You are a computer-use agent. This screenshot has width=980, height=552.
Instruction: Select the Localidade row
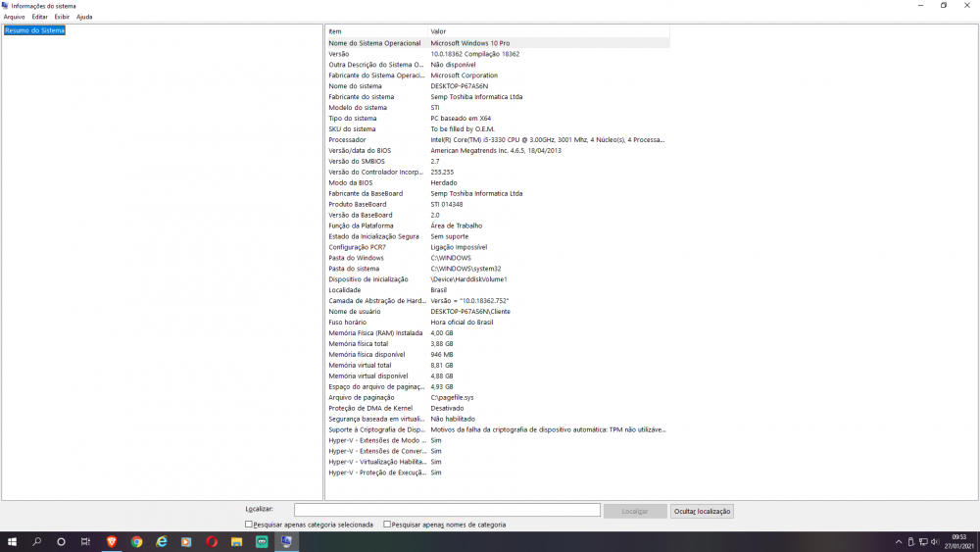(498, 290)
